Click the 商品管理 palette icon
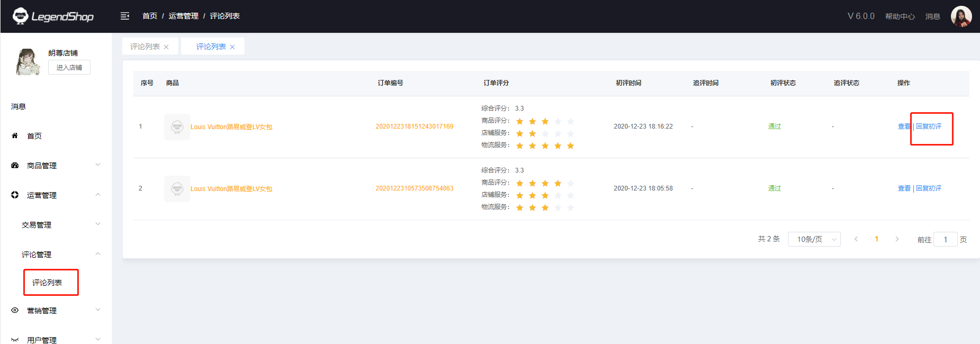 pos(15,166)
